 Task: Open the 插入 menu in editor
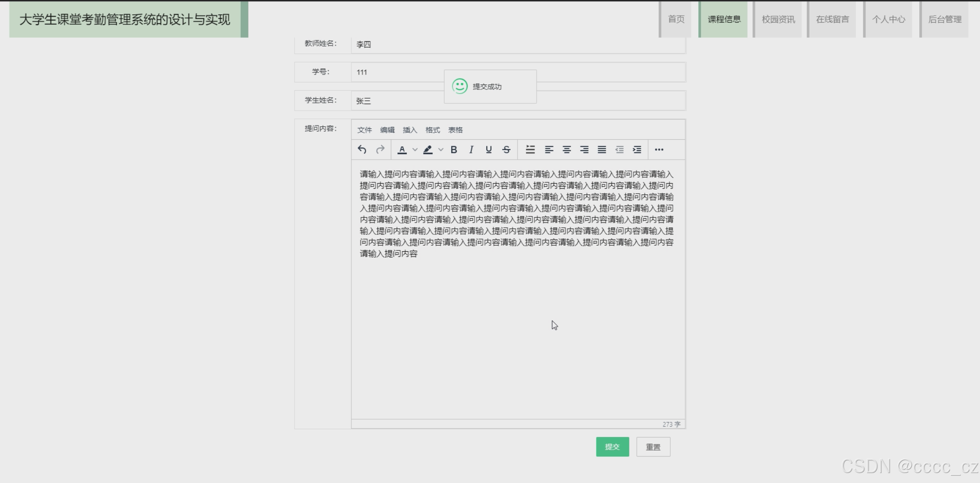(x=410, y=130)
